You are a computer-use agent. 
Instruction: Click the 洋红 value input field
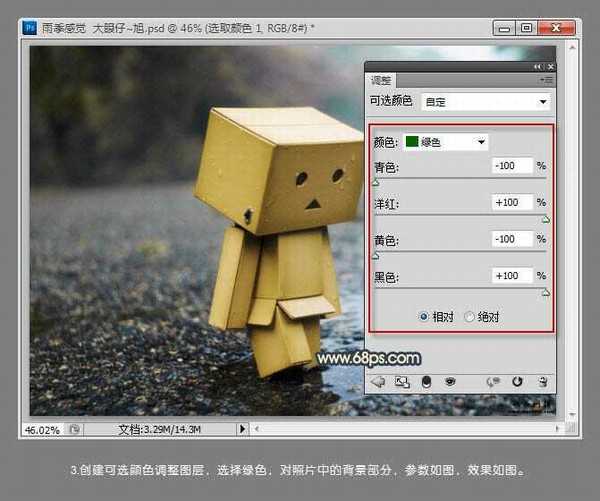[x=512, y=203]
